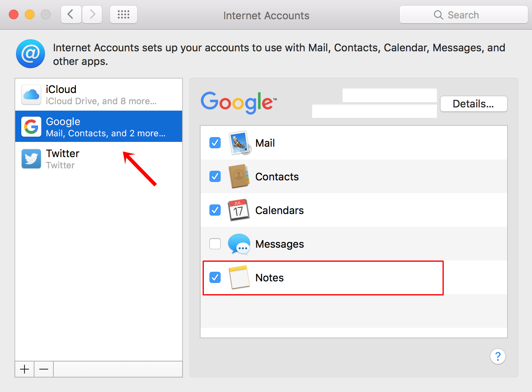532x392 pixels.
Task: Click the Mail postage stamp icon
Action: [239, 143]
